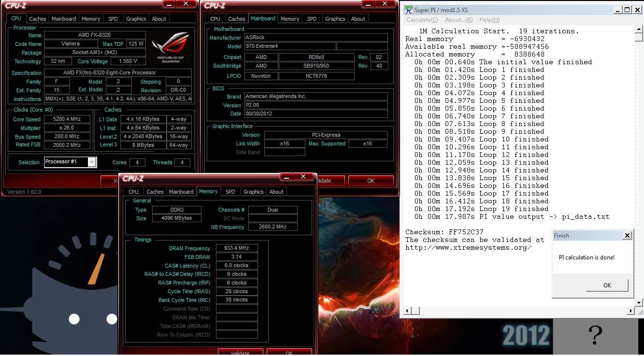644x356 pixels.
Task: Click the Core Speed value 5200.4 MHz
Action: (67, 119)
